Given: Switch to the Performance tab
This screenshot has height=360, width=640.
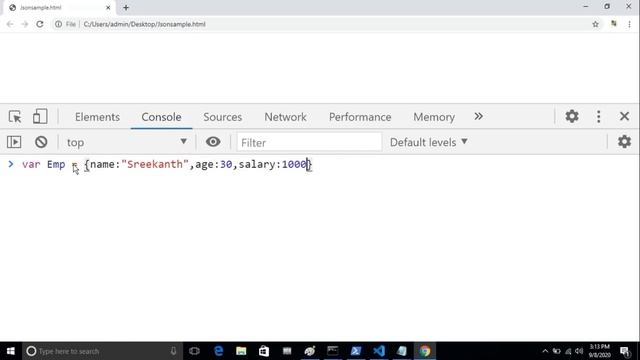Looking at the screenshot, I should click(x=360, y=117).
